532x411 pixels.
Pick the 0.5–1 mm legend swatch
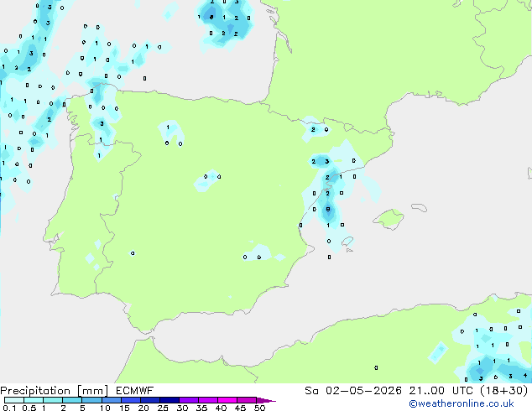pyautogui.click(x=34, y=400)
